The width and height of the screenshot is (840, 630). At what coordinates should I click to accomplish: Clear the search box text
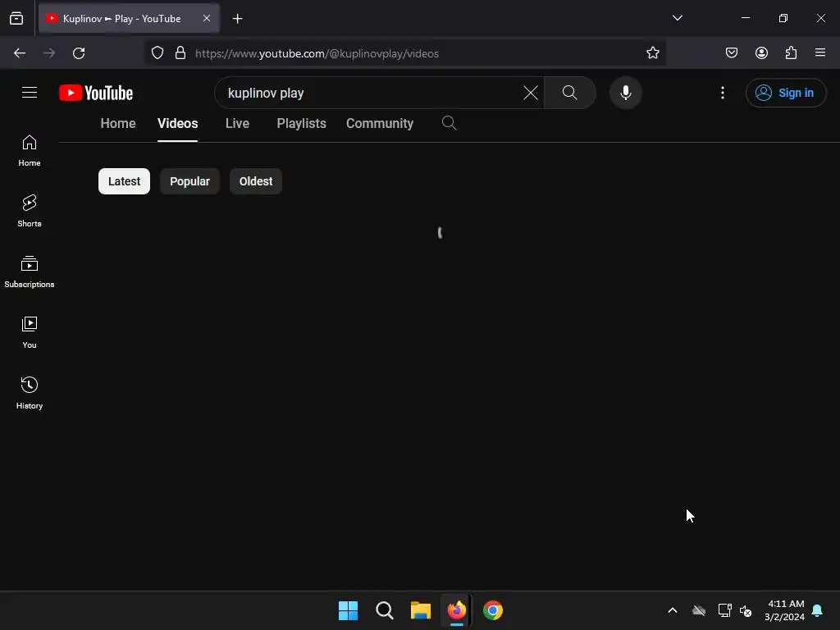pos(531,93)
